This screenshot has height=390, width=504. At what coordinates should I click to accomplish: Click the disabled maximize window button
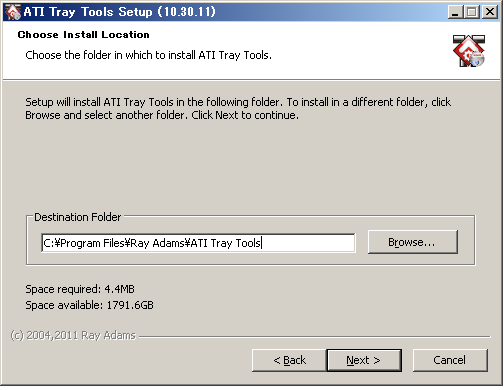coord(472,12)
